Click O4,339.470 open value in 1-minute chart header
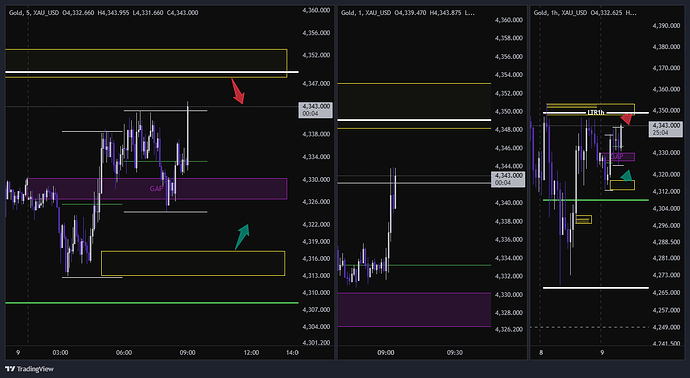 pos(410,13)
